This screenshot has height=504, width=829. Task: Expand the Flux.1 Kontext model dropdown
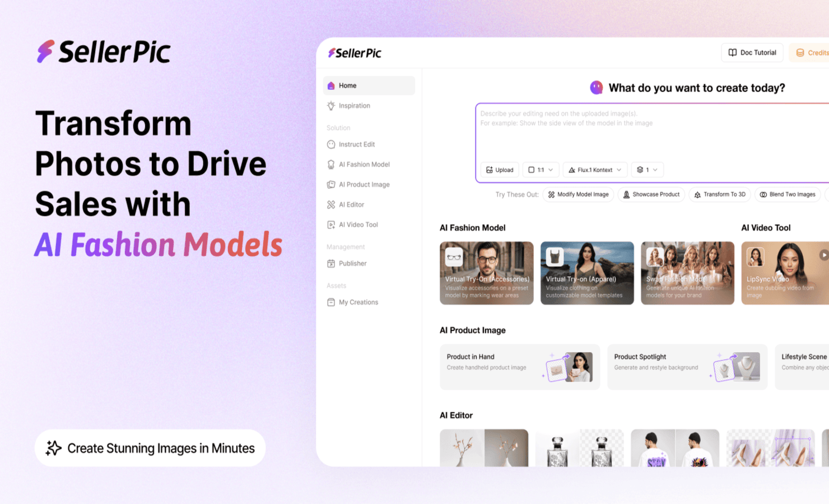point(595,170)
